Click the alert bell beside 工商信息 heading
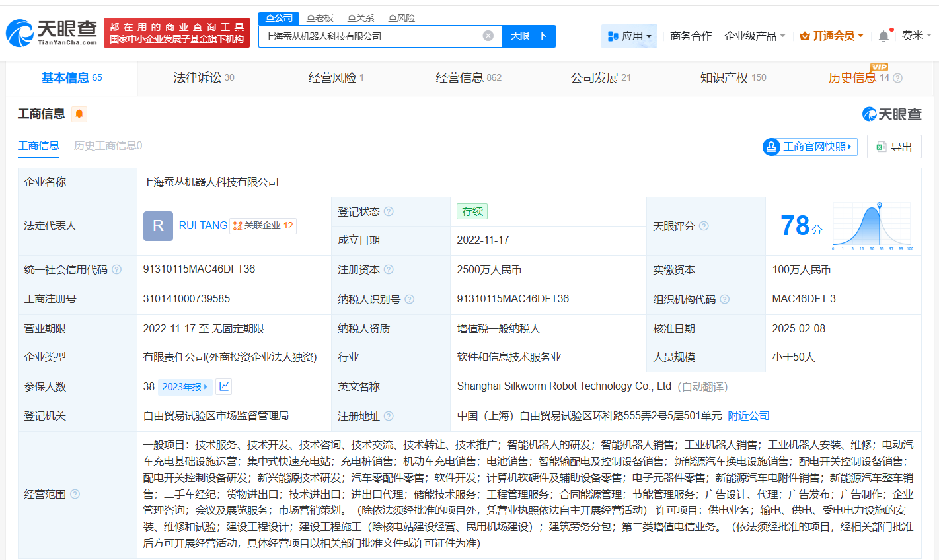Viewport: 939px width, 560px height. tap(79, 114)
